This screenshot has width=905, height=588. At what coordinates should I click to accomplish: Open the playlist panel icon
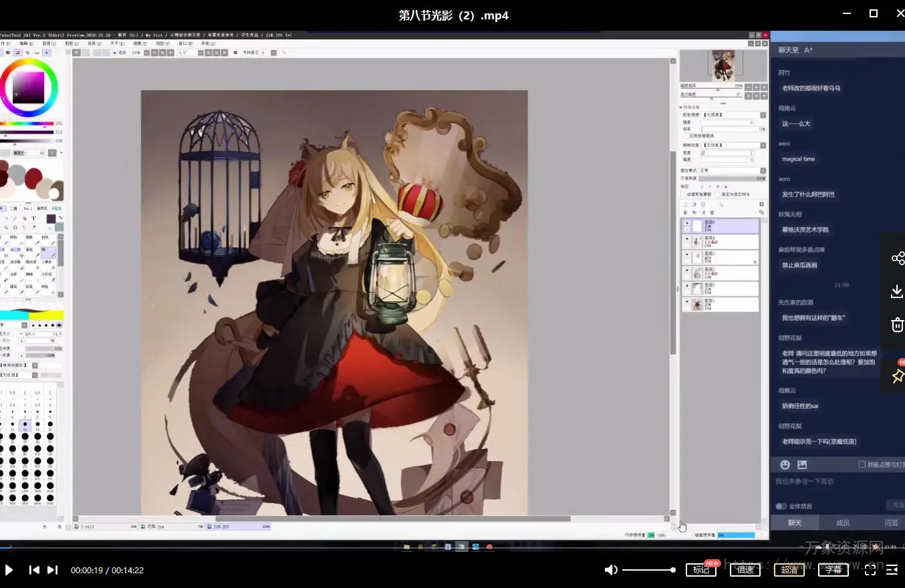(x=892, y=570)
